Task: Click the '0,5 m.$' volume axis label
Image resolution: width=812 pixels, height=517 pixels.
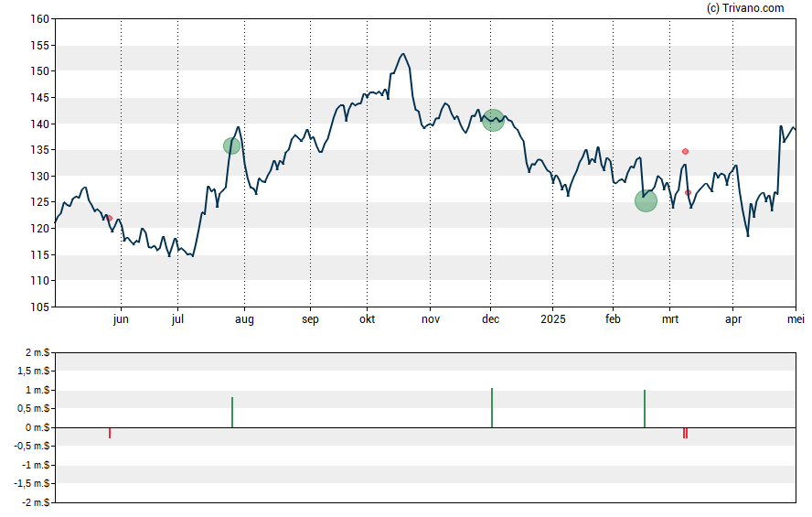Action: 34,409
